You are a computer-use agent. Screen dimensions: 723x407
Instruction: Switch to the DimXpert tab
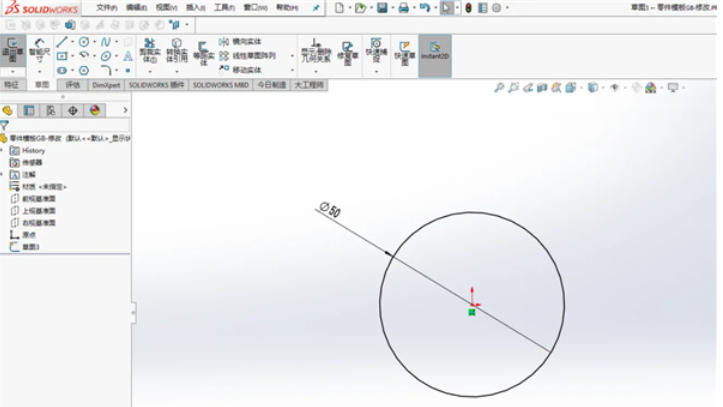point(105,86)
